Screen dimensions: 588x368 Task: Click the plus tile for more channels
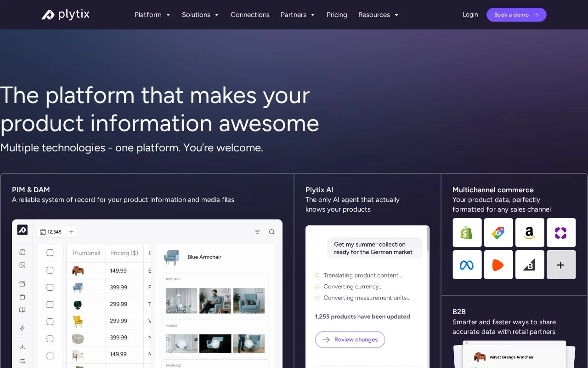561,264
